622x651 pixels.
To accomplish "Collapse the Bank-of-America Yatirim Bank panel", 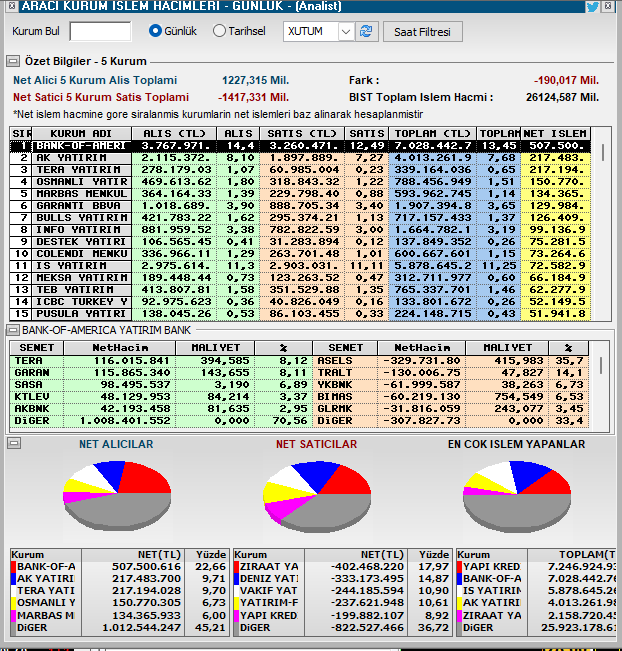I will pos(14,329).
